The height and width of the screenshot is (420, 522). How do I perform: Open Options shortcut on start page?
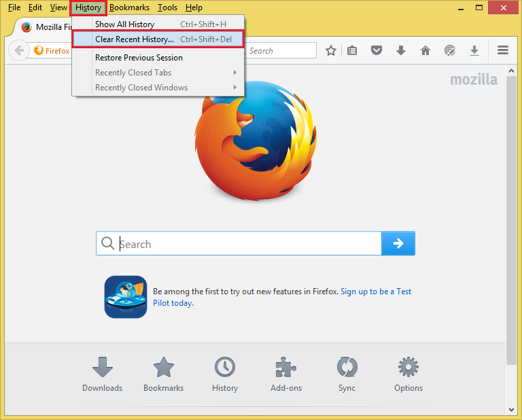pos(408,374)
